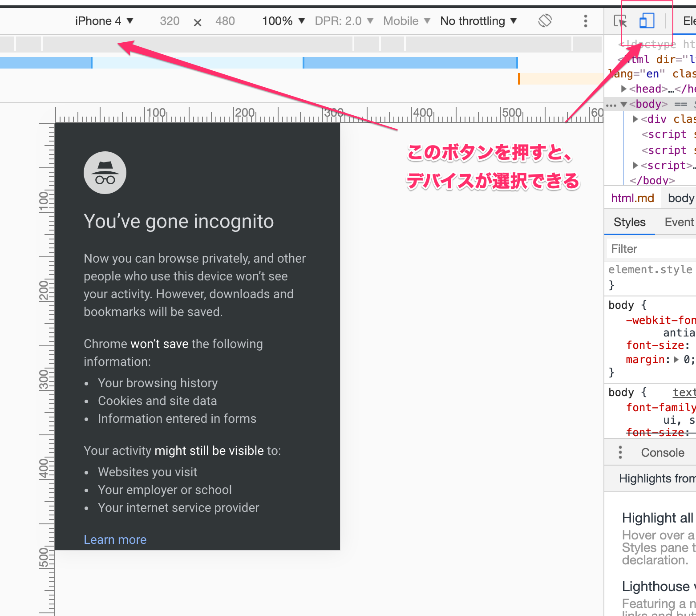Open the iPhone 4 device preset dropdown

105,20
